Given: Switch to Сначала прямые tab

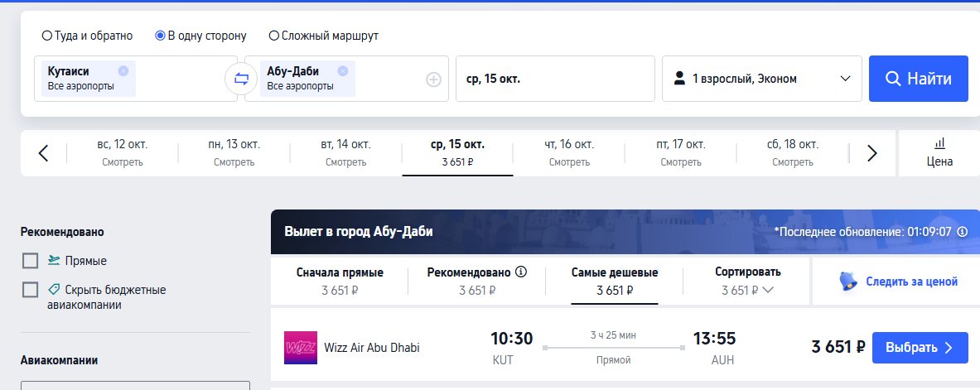Looking at the screenshot, I should (340, 282).
